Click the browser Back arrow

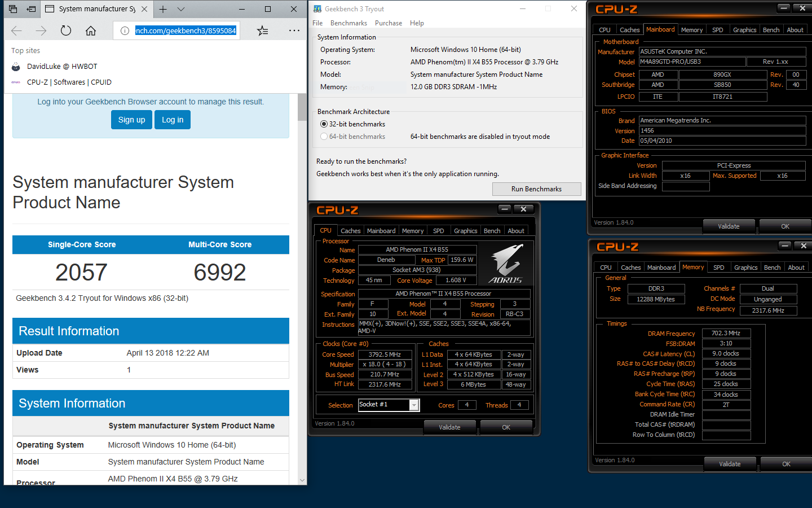pyautogui.click(x=16, y=30)
